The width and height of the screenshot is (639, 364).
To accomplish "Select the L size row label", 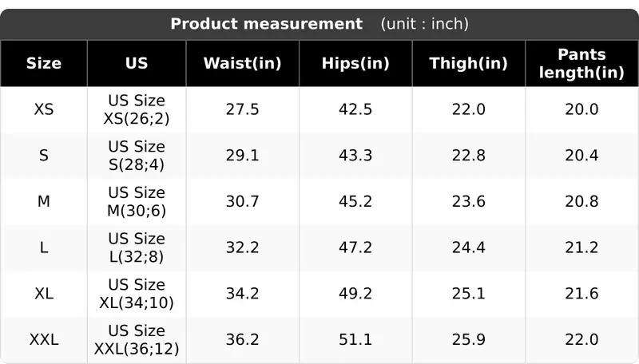I will pos(44,247).
